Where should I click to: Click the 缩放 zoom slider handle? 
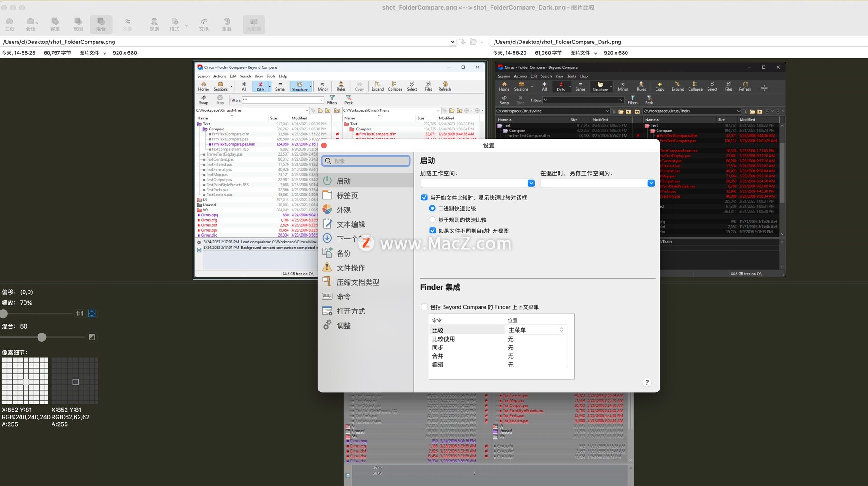coord(4,314)
